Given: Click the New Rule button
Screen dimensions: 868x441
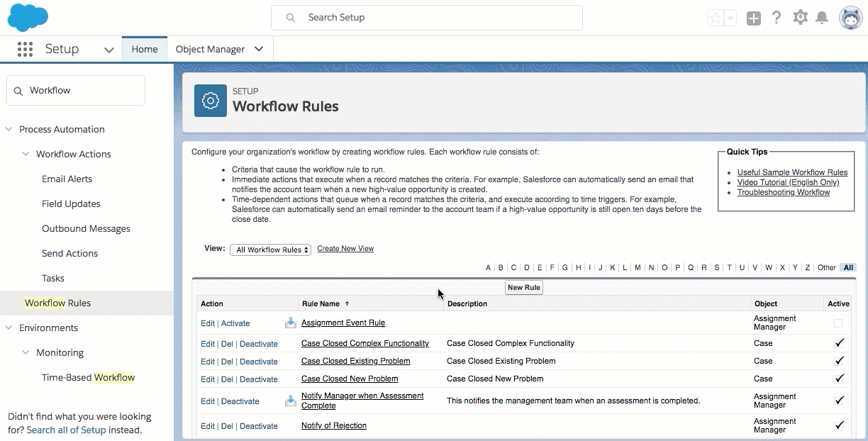Looking at the screenshot, I should pos(524,287).
